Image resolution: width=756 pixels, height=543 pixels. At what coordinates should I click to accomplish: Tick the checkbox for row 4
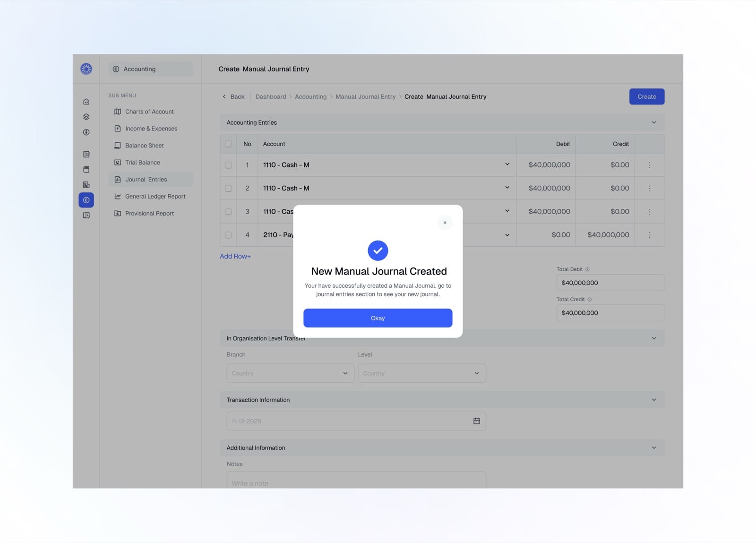tap(228, 235)
